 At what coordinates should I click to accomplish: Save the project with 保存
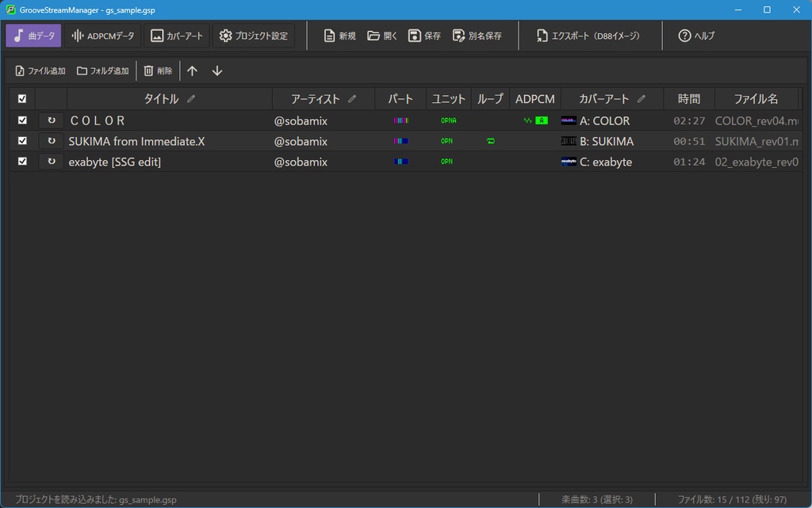click(424, 36)
